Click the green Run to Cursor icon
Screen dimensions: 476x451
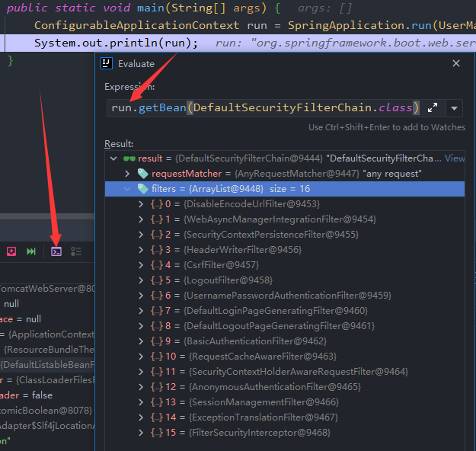(x=31, y=251)
